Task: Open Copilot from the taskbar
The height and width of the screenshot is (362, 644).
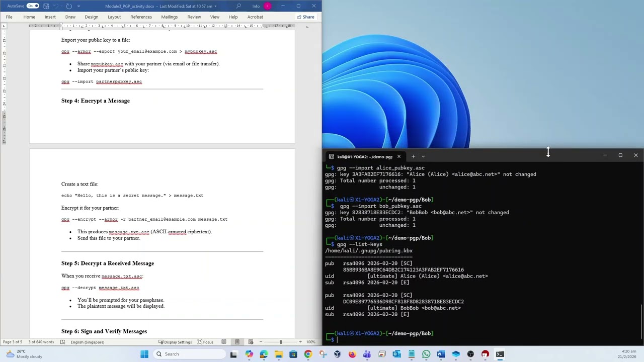Action: click(x=249, y=354)
